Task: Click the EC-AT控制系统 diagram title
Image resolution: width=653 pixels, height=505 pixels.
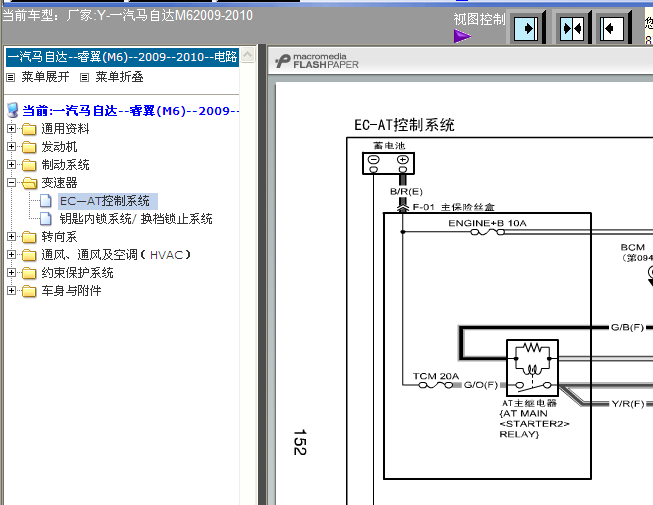Action: tap(404, 125)
